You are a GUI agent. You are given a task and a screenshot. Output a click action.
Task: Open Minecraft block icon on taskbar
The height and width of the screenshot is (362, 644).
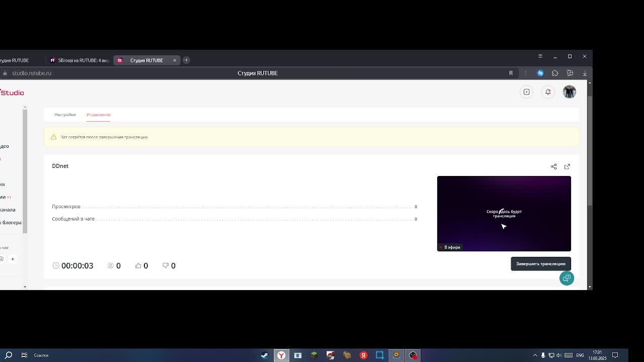[314, 355]
